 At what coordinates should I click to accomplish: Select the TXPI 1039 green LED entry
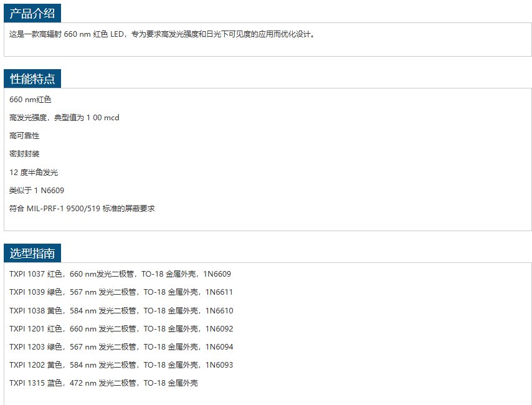click(121, 292)
